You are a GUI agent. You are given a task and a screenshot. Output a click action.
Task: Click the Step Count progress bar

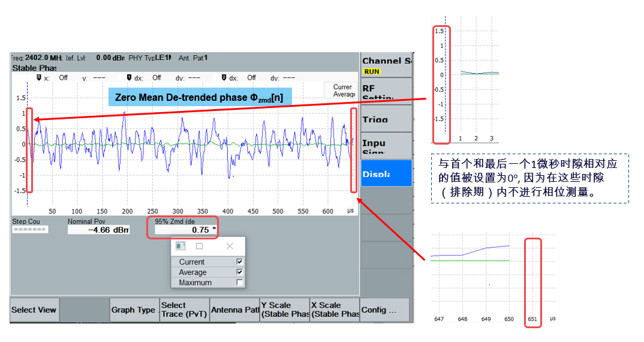(30, 229)
